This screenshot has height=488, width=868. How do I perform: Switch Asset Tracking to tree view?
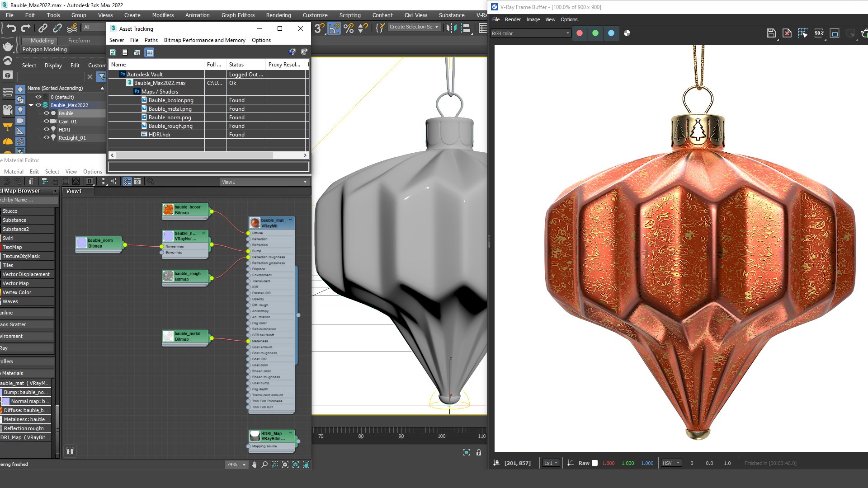pos(137,52)
